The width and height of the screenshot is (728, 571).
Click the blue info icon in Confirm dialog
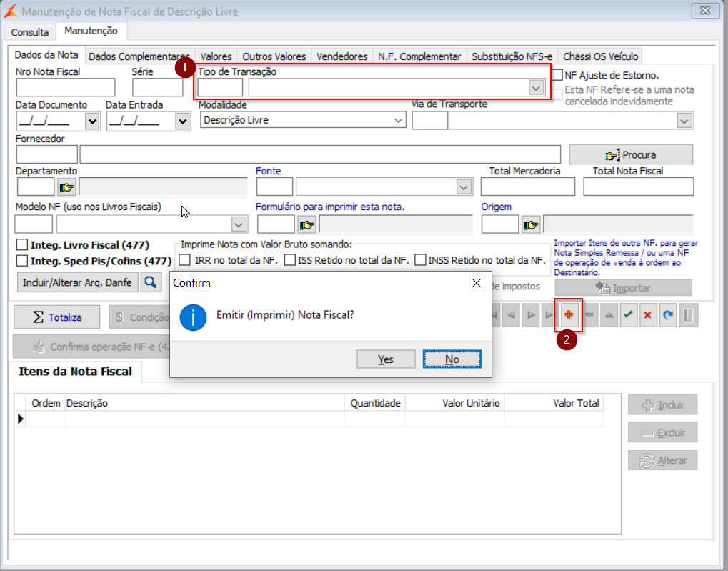pos(193,317)
